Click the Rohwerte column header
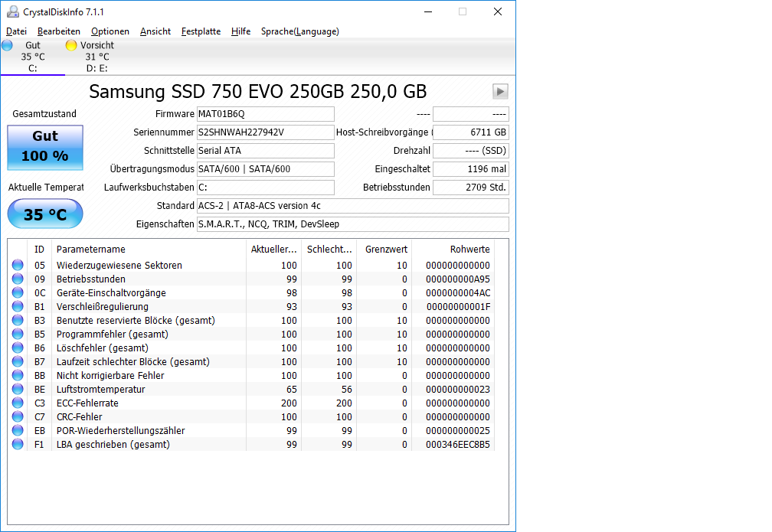Screen dimensions: 772x532 [x=453, y=250]
